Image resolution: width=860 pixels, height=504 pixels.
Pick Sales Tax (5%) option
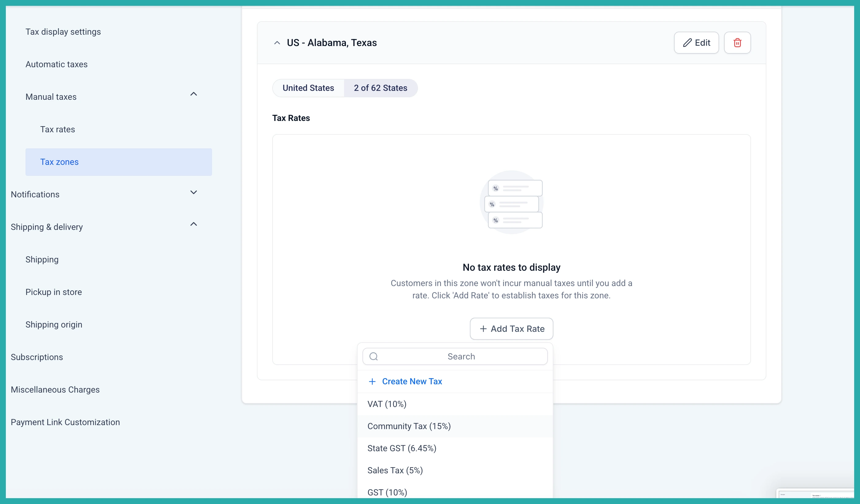tap(455, 471)
